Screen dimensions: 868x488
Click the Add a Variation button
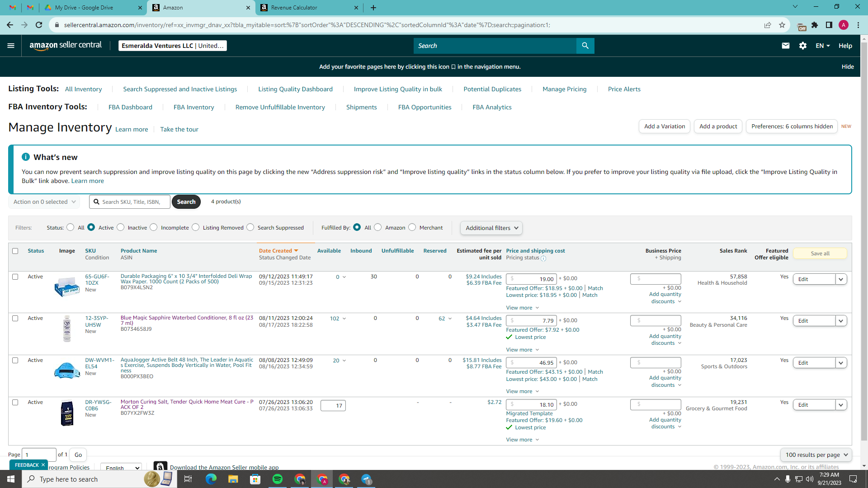pyautogui.click(x=665, y=127)
